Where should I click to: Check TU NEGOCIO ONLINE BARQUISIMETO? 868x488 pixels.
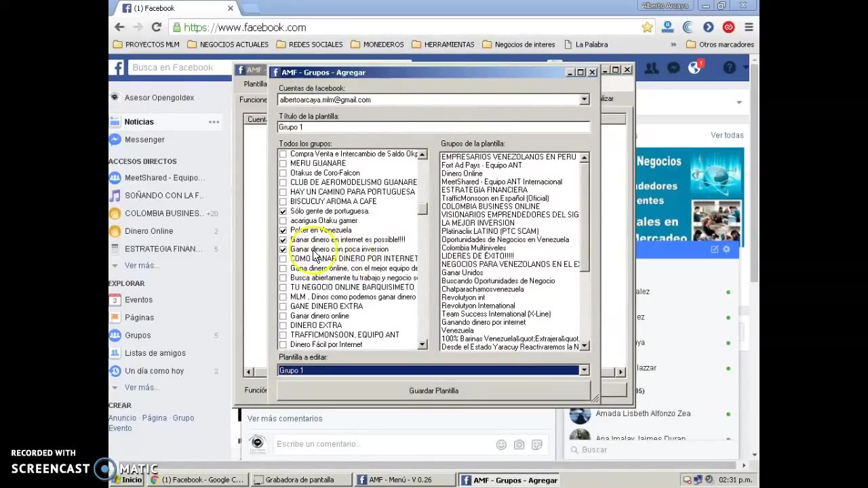283,287
